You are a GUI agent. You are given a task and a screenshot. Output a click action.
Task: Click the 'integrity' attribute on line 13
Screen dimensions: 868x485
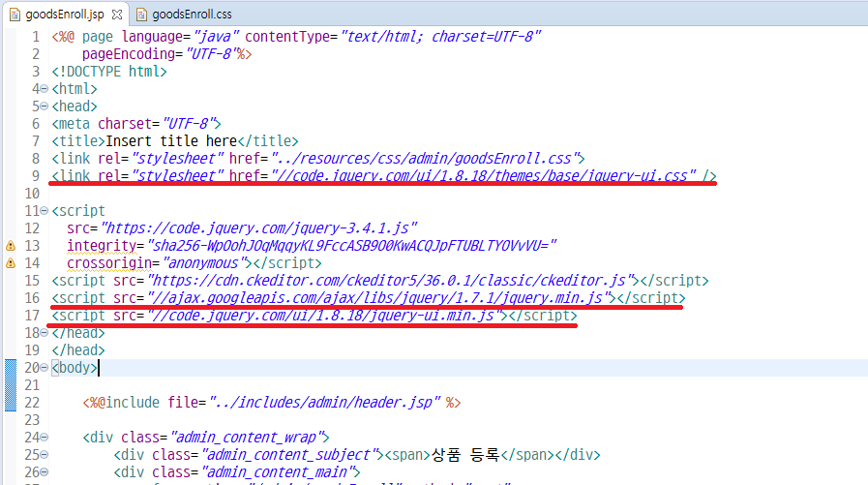pos(102,246)
